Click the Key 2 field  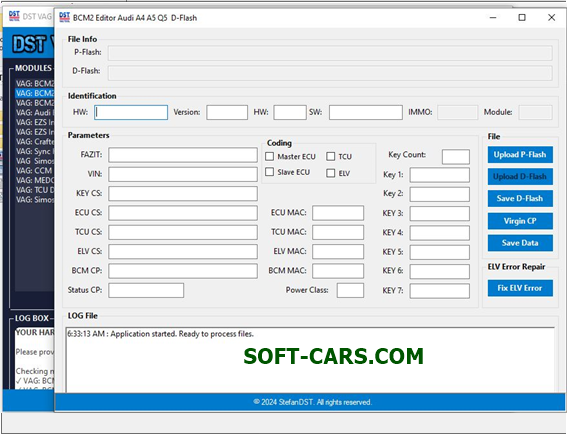pyautogui.click(x=440, y=194)
